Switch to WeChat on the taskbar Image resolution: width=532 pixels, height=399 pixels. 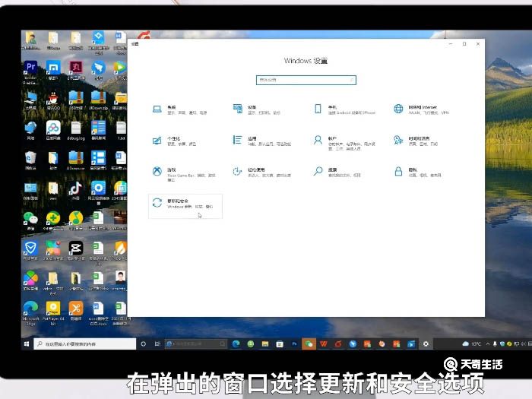click(309, 344)
